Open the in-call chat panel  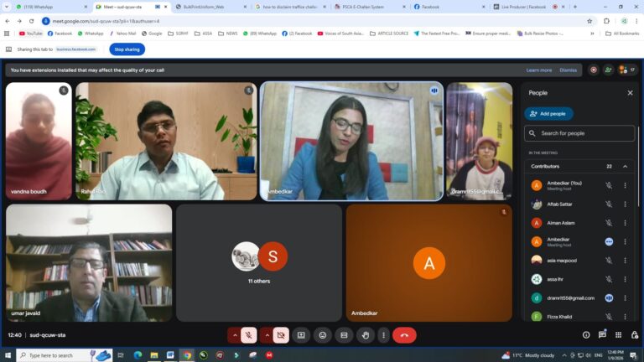click(603, 335)
